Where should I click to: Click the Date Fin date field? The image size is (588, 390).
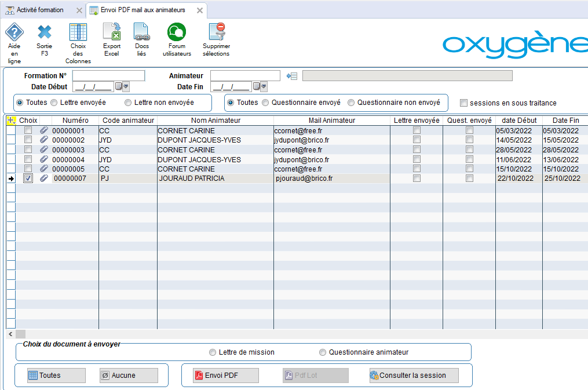(x=231, y=86)
